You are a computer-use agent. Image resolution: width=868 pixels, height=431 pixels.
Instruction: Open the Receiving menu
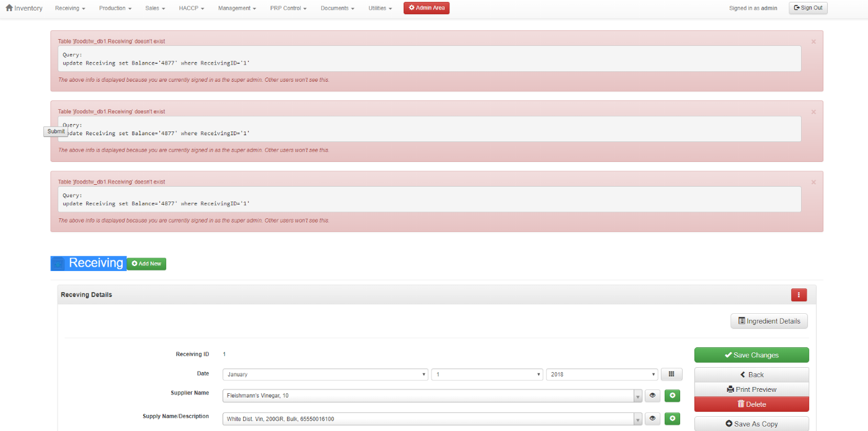[70, 8]
